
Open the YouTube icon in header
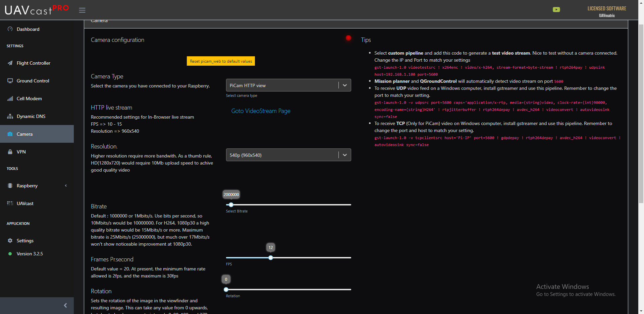pyautogui.click(x=556, y=9)
